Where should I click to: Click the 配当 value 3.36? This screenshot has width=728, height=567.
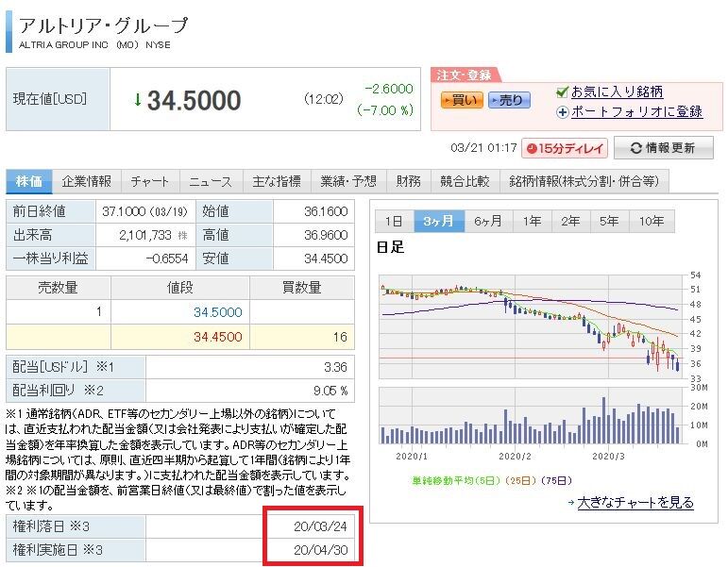tap(335, 368)
